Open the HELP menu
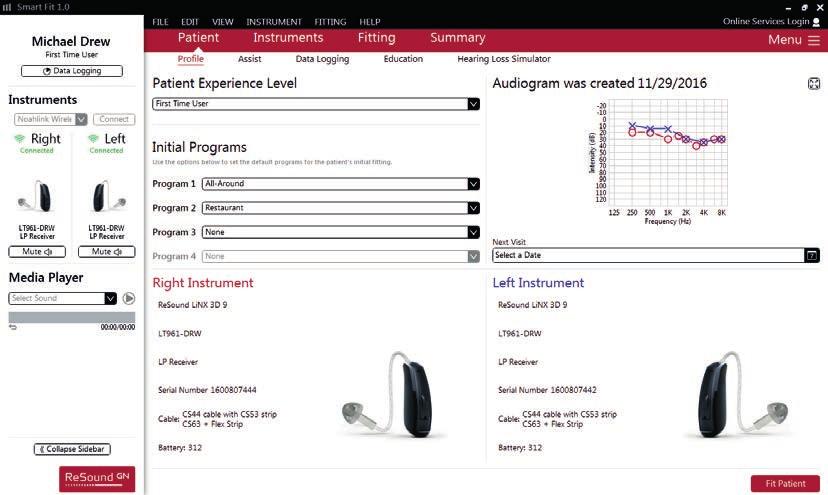The width and height of the screenshot is (828, 495). pos(370,22)
